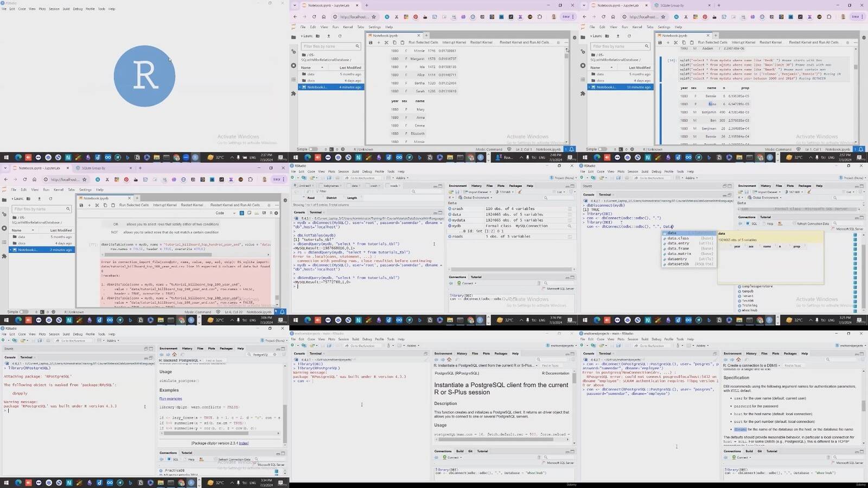Reload browser page in JupyterLab with sqldf queries
The height and width of the screenshot is (488, 868).
pyautogui.click(x=603, y=17)
